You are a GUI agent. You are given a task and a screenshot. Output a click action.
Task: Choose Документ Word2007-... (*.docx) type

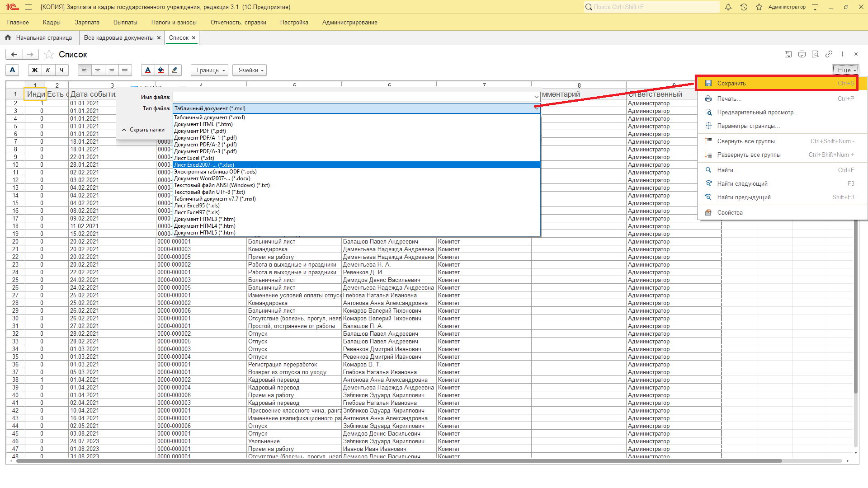point(356,178)
